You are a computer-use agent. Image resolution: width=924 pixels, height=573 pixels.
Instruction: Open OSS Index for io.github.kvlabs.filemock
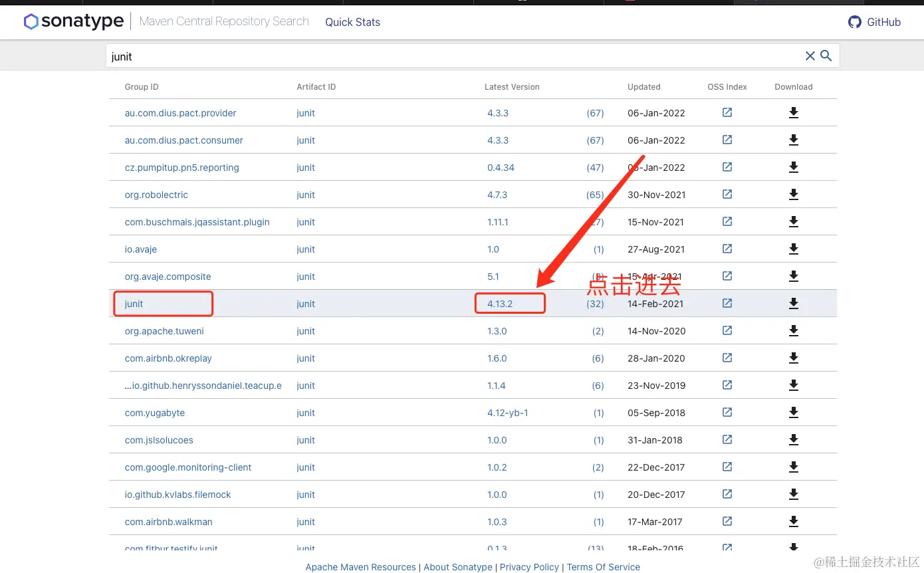tap(727, 495)
